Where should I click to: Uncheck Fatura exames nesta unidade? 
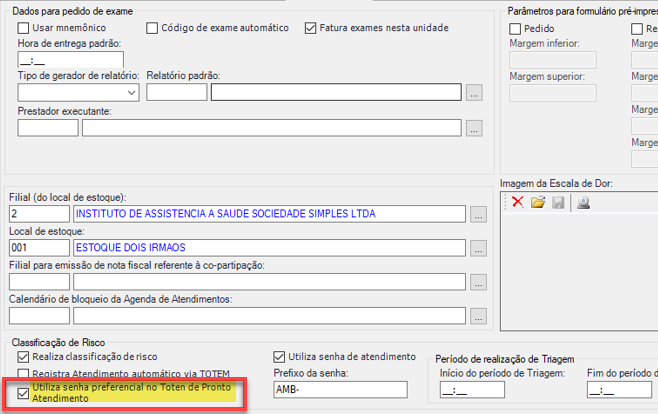[x=311, y=28]
